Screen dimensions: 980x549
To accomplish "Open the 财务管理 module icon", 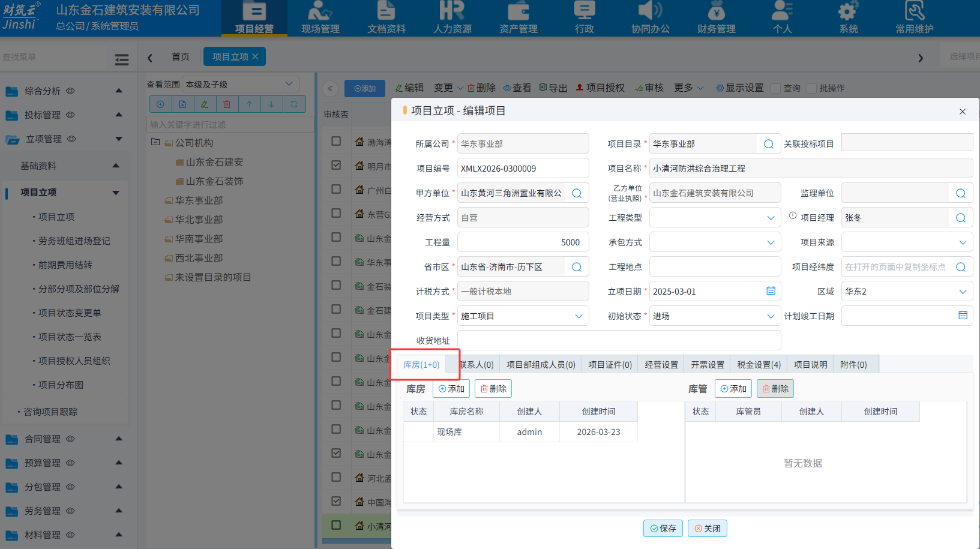I will click(716, 17).
